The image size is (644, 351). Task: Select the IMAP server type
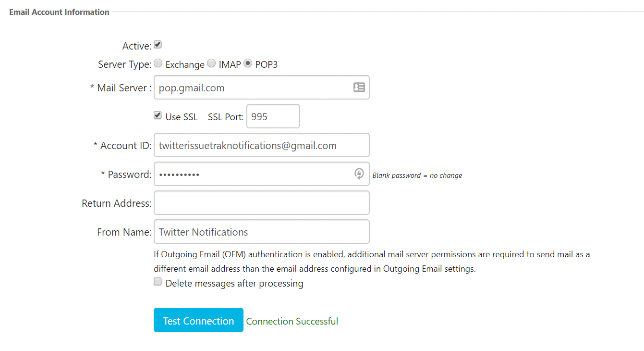coord(211,63)
